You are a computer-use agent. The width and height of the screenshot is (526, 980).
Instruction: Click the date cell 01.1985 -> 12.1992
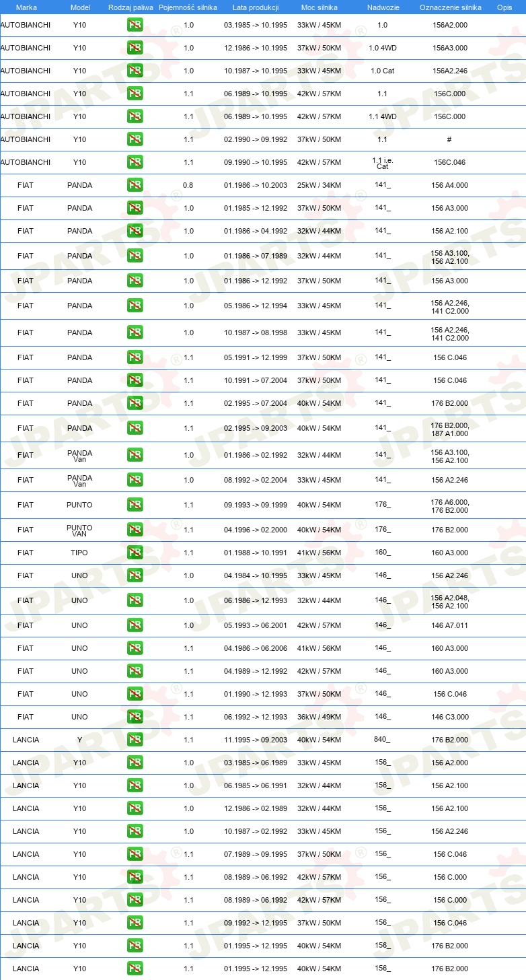coord(256,208)
